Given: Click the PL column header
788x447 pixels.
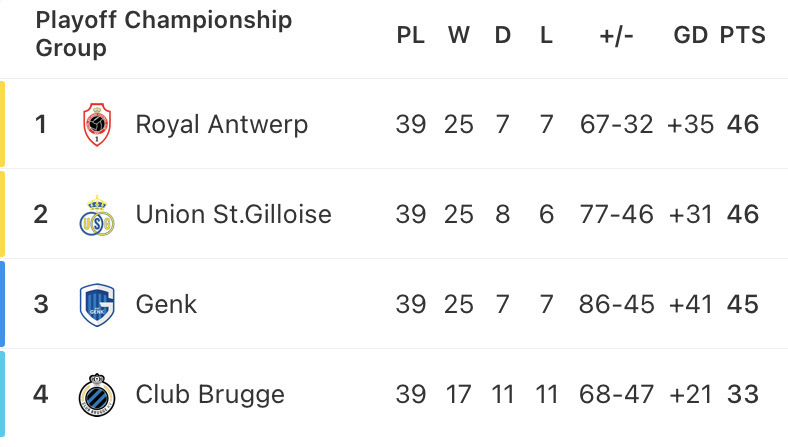Looking at the screenshot, I should [x=411, y=35].
